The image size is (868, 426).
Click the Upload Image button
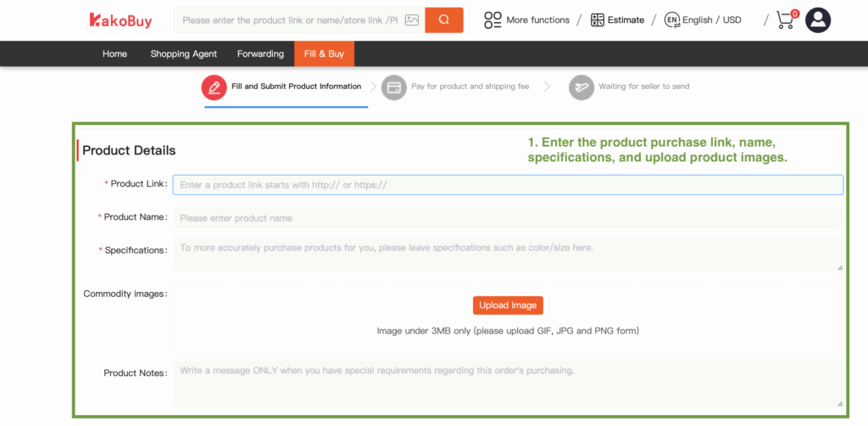[508, 305]
